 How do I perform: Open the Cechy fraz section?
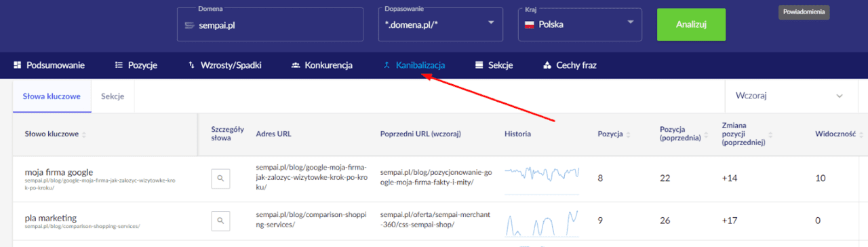(x=570, y=66)
